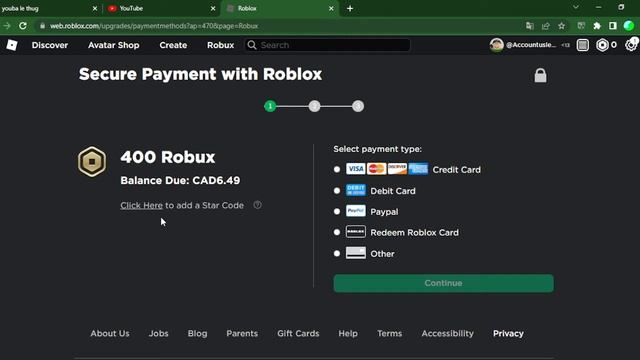This screenshot has height=360, width=640.
Task: Select the Redeem Roblox Card radio button
Action: (337, 232)
